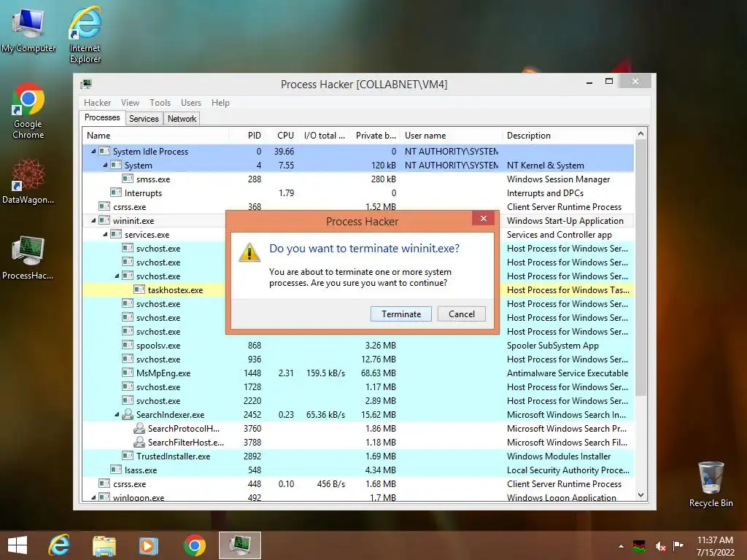The height and width of the screenshot is (560, 747).
Task: Select the Interrupts process row
Action: pos(358,192)
